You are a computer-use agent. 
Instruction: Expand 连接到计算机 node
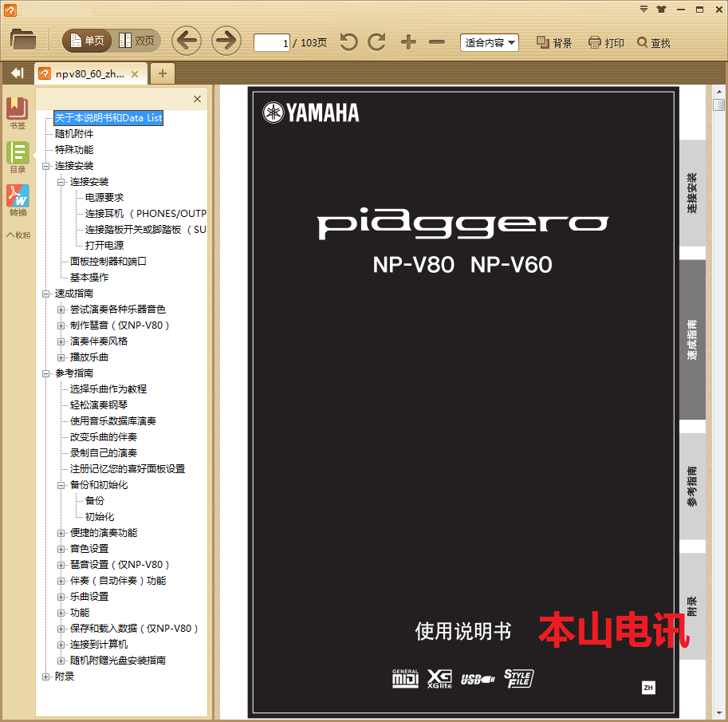[x=61, y=645]
